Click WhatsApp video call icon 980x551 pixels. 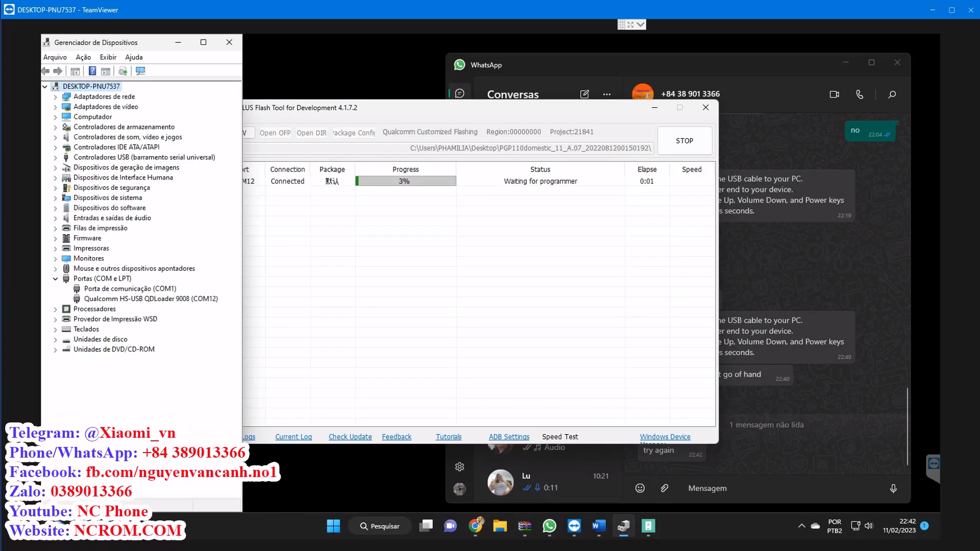(835, 94)
